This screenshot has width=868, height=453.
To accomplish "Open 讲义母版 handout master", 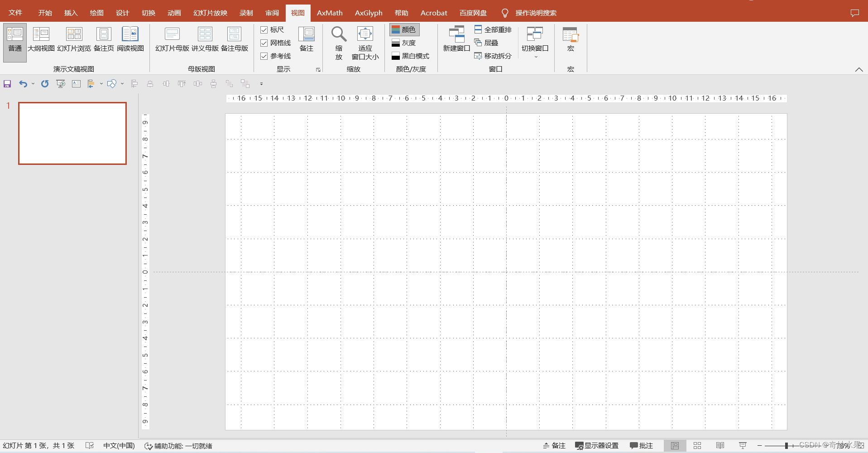I will [205, 40].
